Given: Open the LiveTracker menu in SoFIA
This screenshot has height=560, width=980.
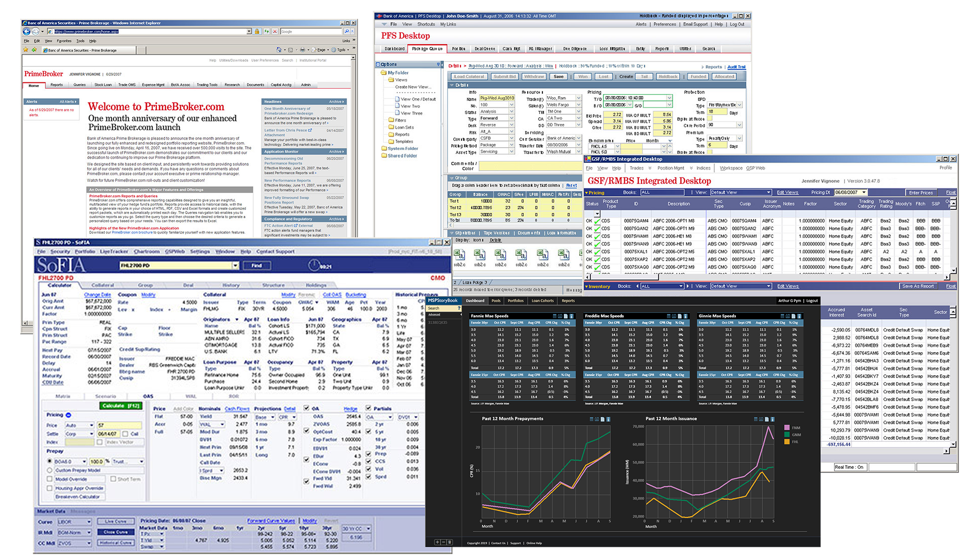Looking at the screenshot, I should click(x=114, y=252).
